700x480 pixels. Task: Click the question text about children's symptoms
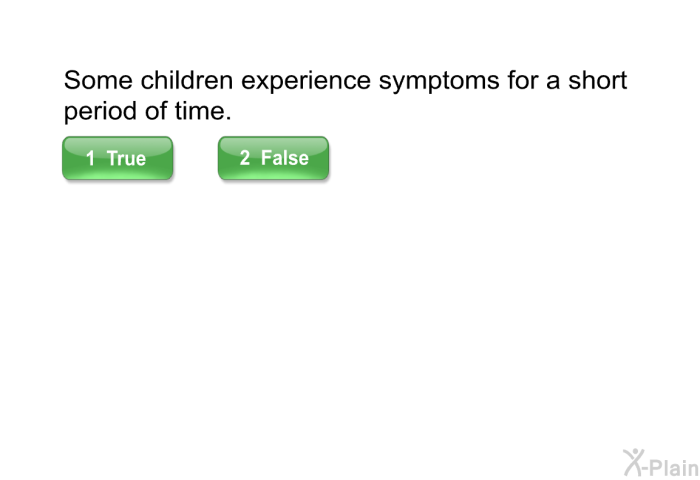point(346,95)
